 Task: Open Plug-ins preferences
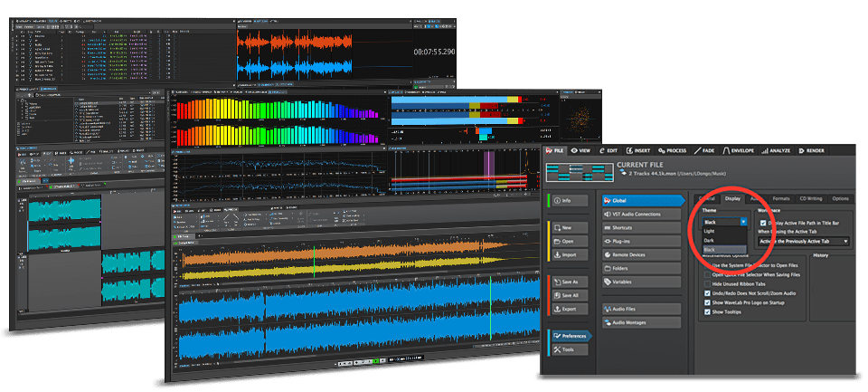(642, 241)
